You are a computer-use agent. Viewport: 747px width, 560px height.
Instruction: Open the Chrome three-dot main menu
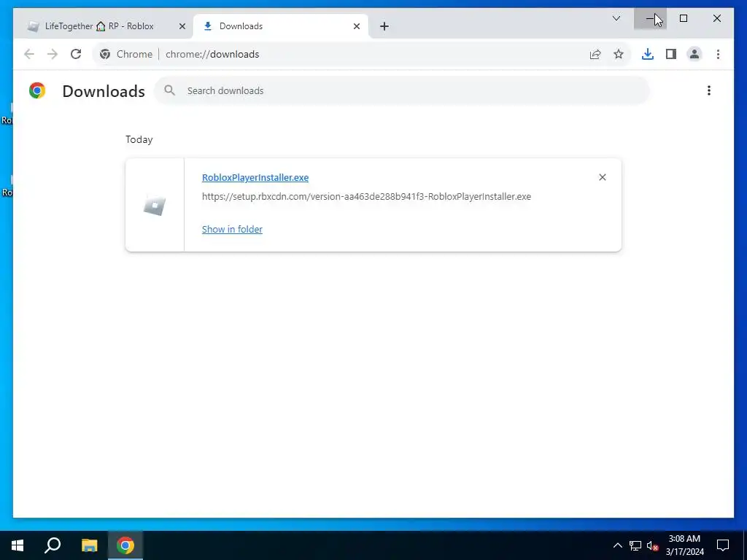pos(718,54)
